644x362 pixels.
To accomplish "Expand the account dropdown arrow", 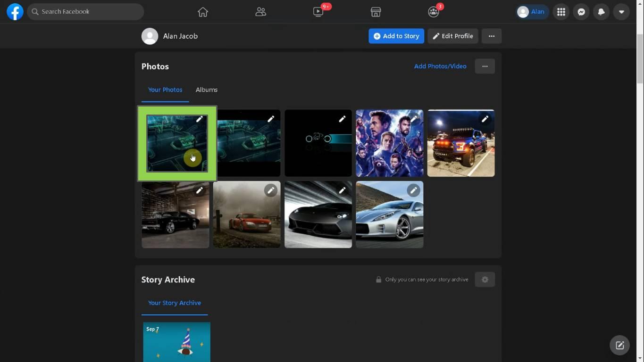I will click(x=621, y=12).
